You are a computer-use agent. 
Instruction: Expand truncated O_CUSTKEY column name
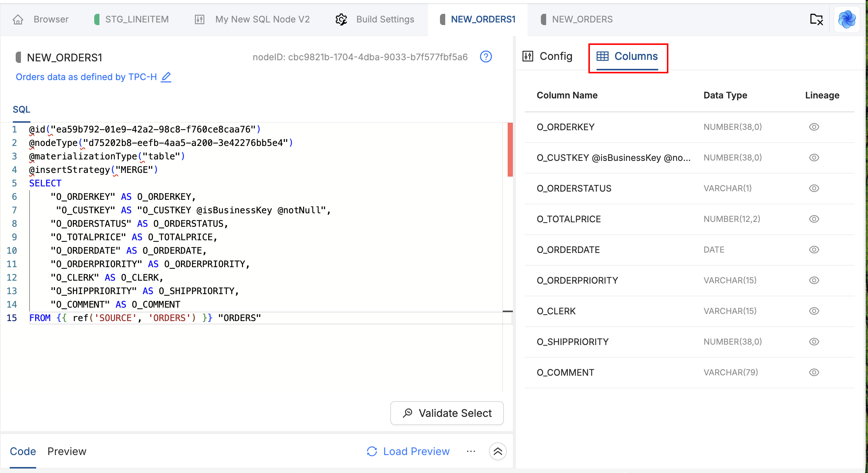[x=613, y=158]
